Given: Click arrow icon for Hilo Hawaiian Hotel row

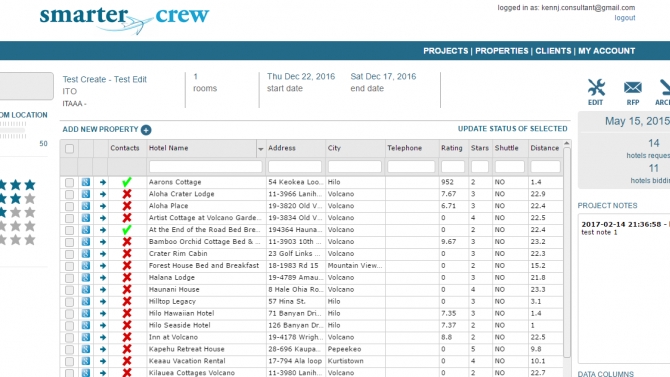Looking at the screenshot, I should 103,314.
